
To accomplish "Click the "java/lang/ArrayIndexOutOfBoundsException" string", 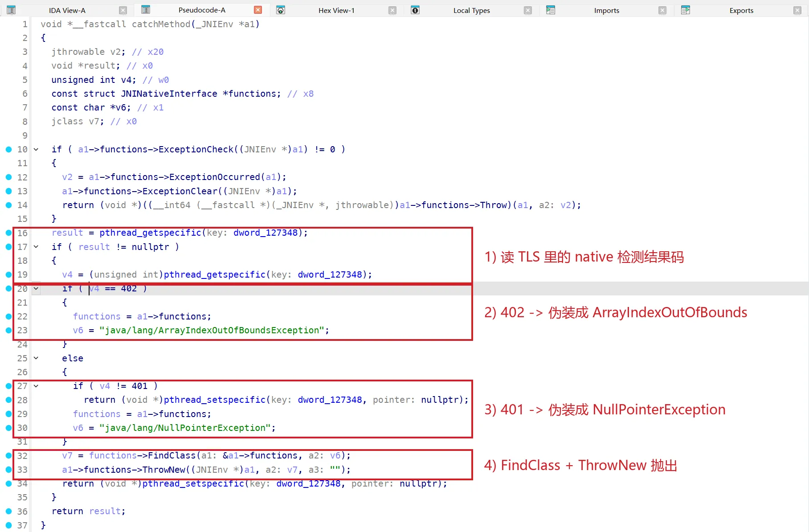I will 212,330.
